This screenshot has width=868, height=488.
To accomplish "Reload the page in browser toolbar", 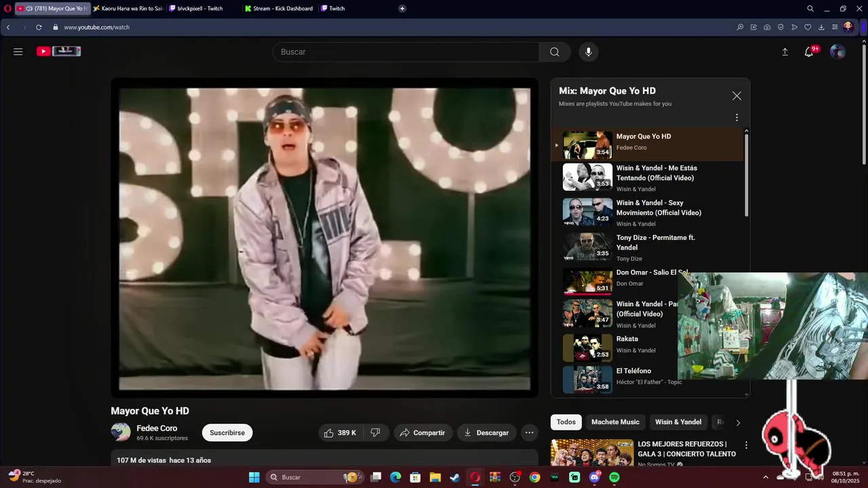I will click(39, 27).
